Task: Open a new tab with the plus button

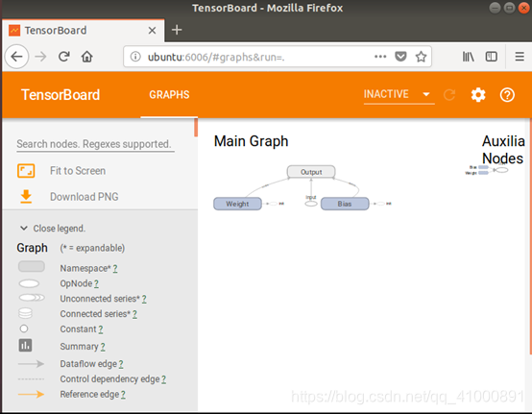Action: pyautogui.click(x=177, y=30)
